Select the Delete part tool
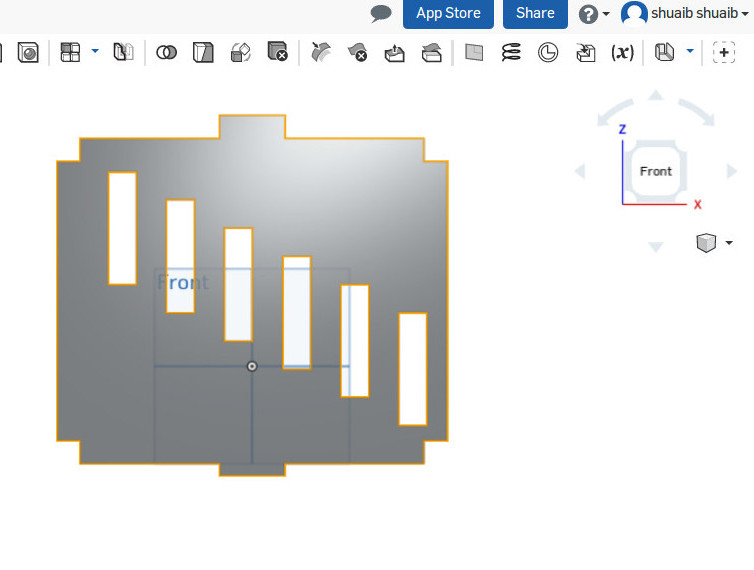This screenshot has width=754, height=570. (x=277, y=52)
